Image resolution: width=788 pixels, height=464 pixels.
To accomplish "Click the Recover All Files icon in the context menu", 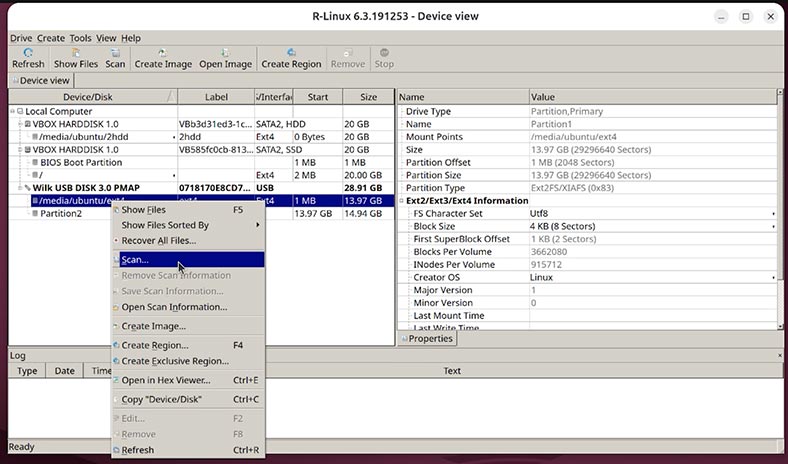I will (116, 240).
